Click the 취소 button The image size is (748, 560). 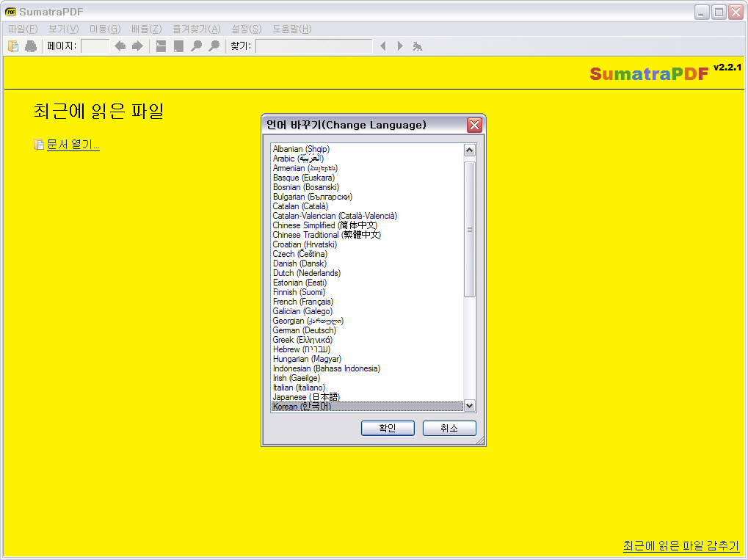point(449,429)
